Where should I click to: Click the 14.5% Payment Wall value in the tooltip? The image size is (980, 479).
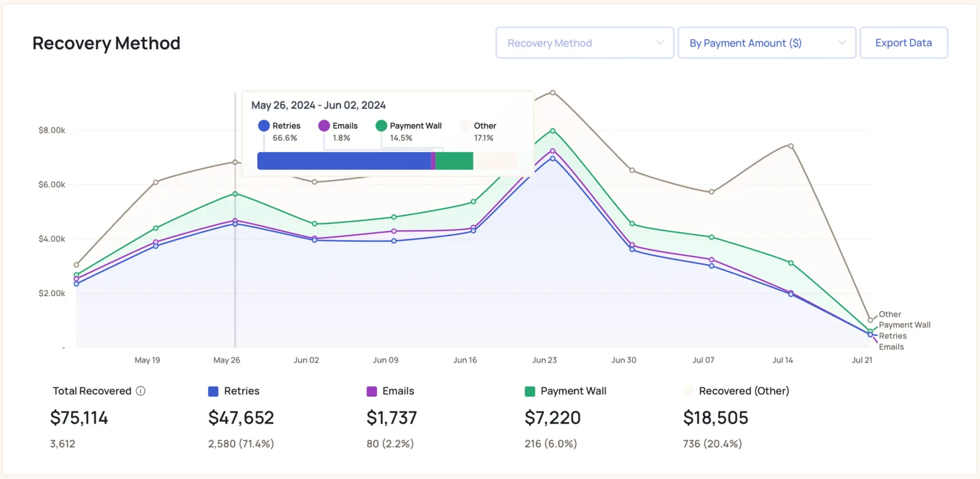coord(401,138)
